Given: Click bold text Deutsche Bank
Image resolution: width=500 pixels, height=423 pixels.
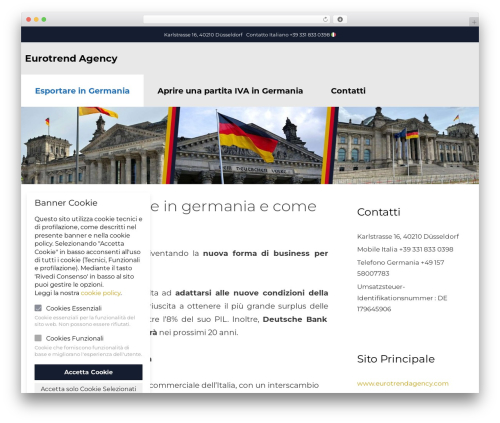Looking at the screenshot, I should click(x=295, y=319).
